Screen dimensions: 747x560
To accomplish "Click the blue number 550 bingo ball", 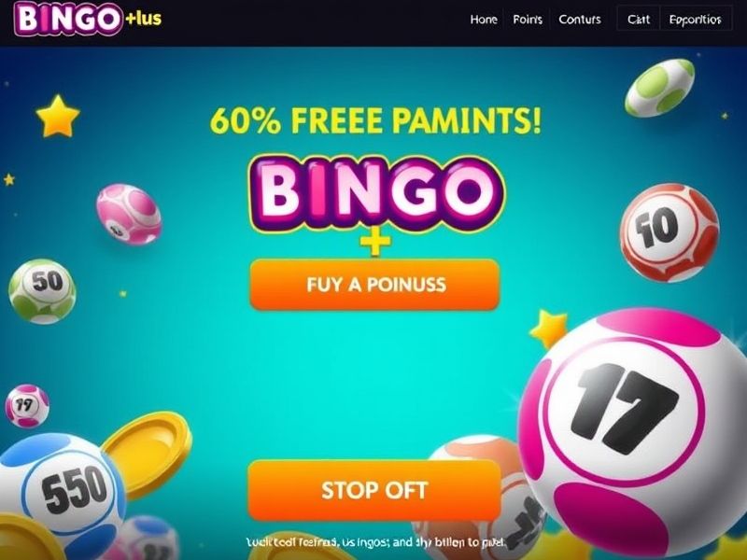I will tap(62, 493).
